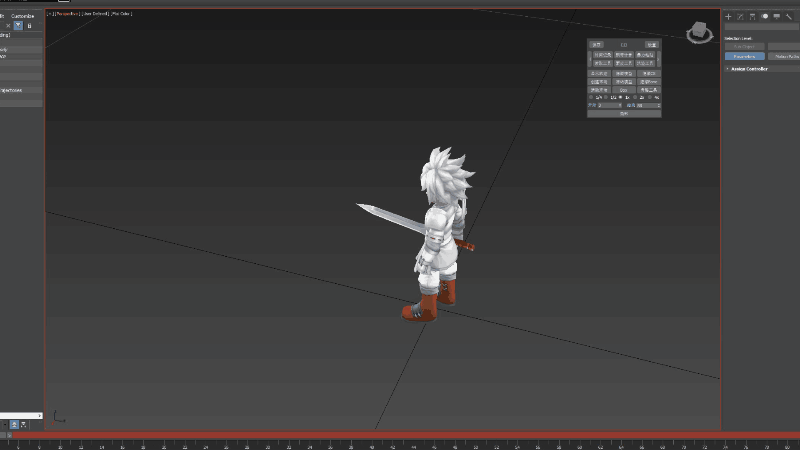Select the 4x radio button in the floating panel
Viewport: 800px width, 450px height.
[x=650, y=97]
